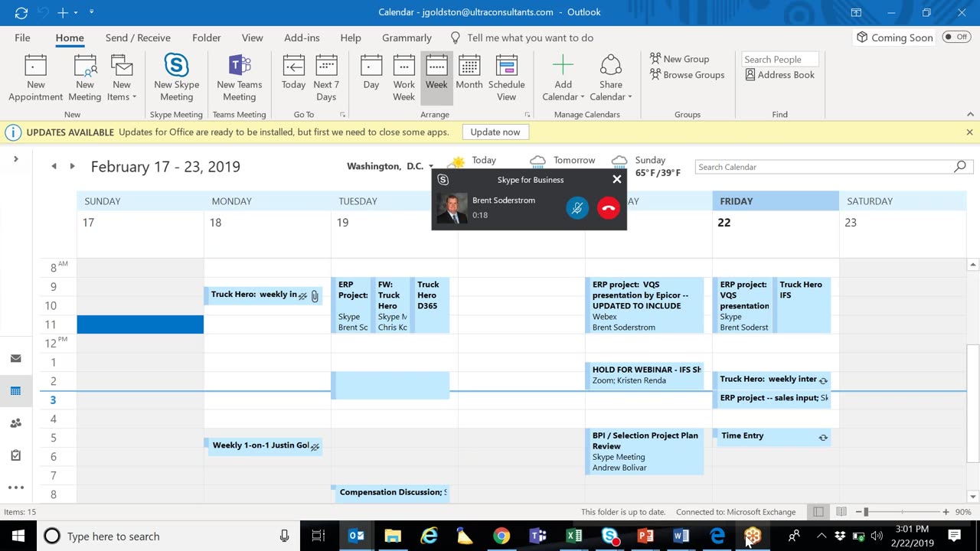
Task: Open the Add-ins tab
Action: coord(302,37)
